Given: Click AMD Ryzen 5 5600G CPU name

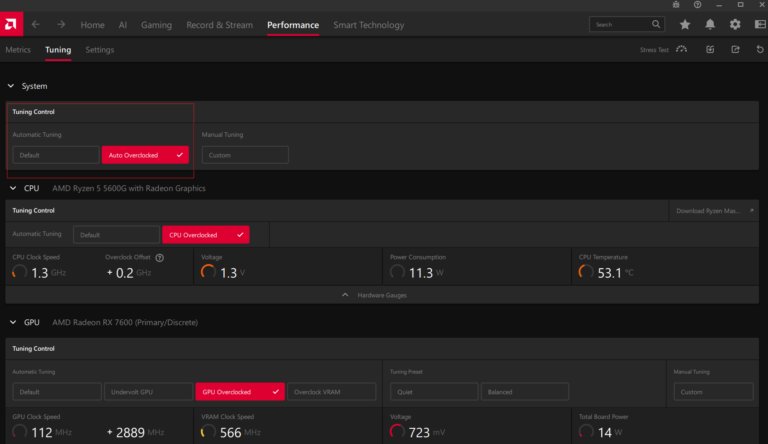Looking at the screenshot, I should 129,188.
